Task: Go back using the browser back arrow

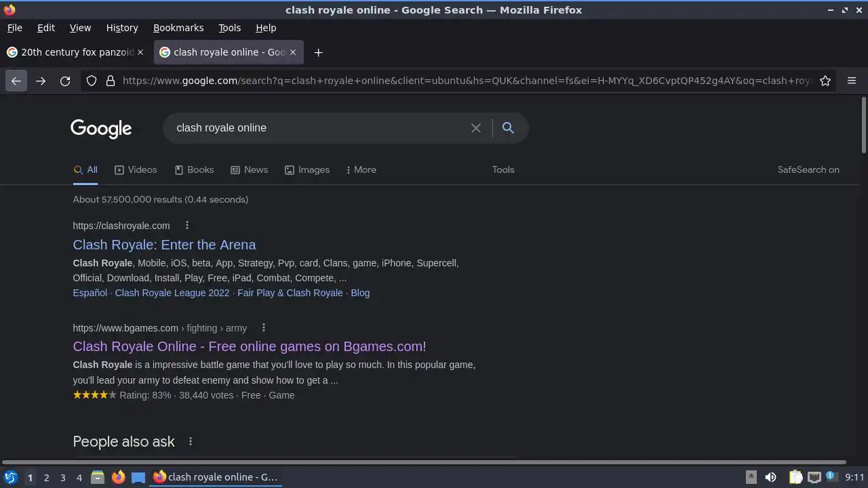Action: [x=16, y=81]
